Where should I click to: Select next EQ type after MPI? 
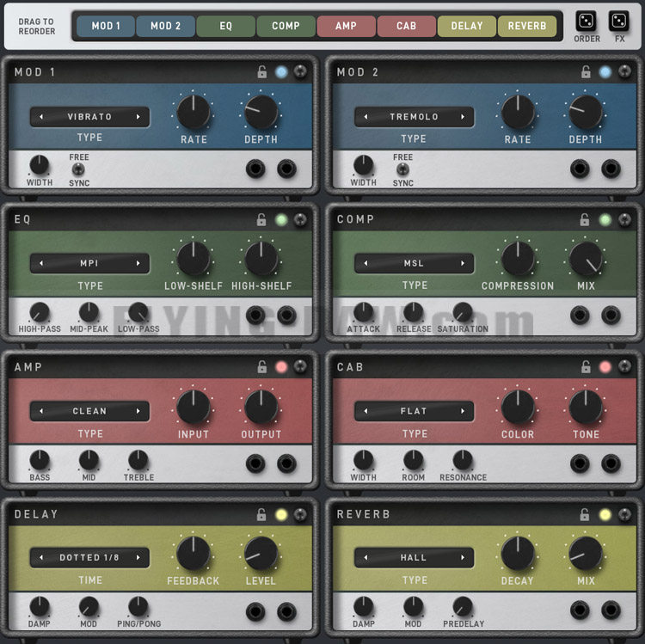click(138, 263)
